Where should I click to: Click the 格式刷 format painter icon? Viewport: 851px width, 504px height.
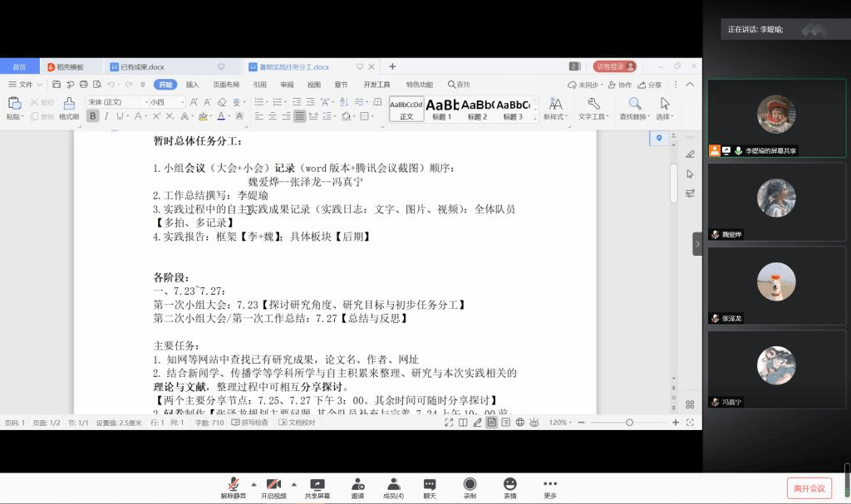click(x=69, y=104)
